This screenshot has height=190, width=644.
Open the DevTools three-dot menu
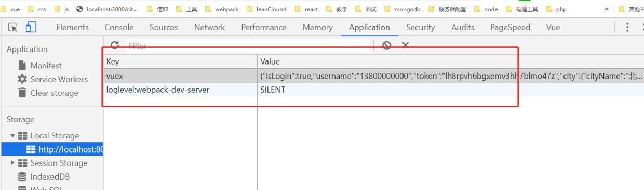pyautogui.click(x=627, y=28)
